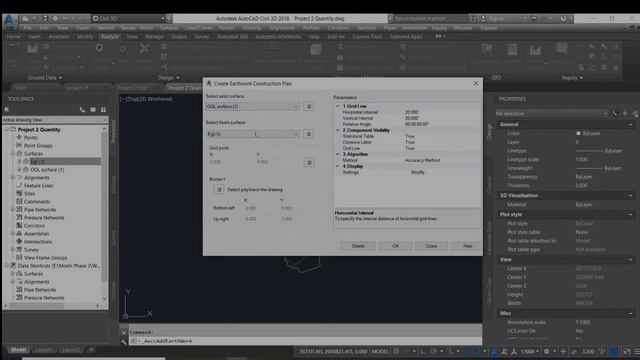Open the File menu
This screenshot has height=360, width=640.
click(x=27, y=28)
